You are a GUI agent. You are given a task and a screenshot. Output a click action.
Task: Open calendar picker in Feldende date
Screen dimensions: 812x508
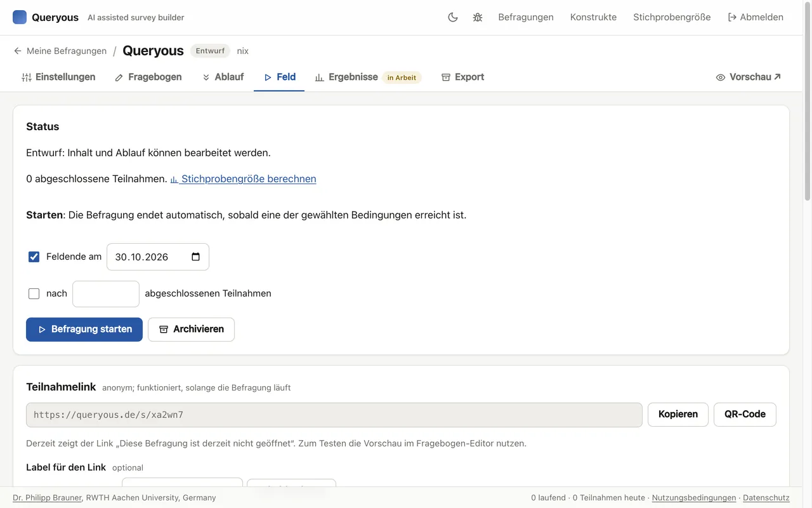pos(195,257)
